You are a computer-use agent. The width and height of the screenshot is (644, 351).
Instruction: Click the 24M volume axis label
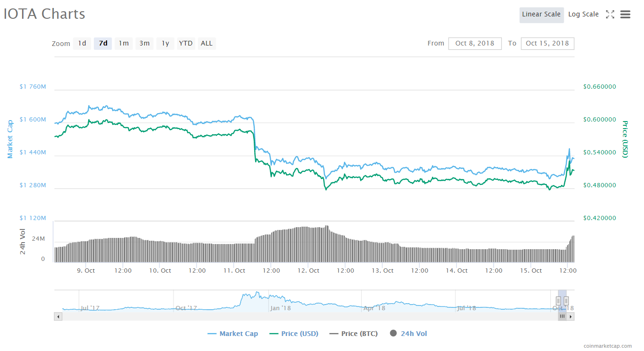(38, 239)
